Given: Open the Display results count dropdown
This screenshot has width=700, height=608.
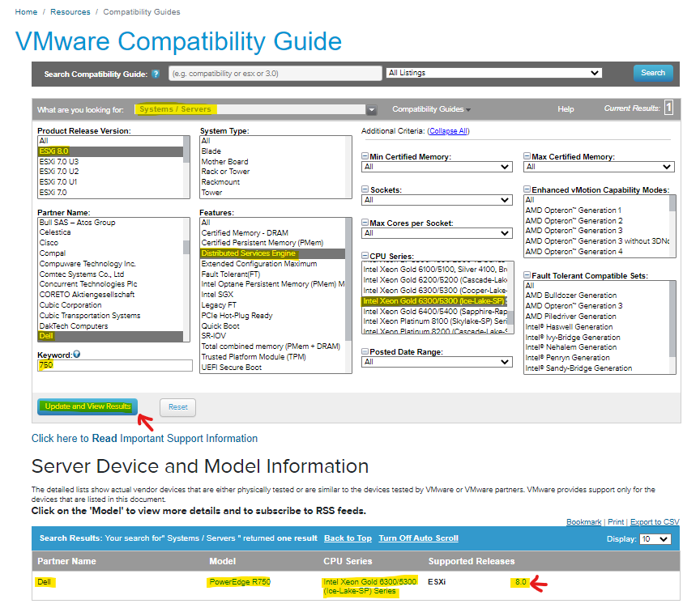Looking at the screenshot, I should click(x=655, y=539).
